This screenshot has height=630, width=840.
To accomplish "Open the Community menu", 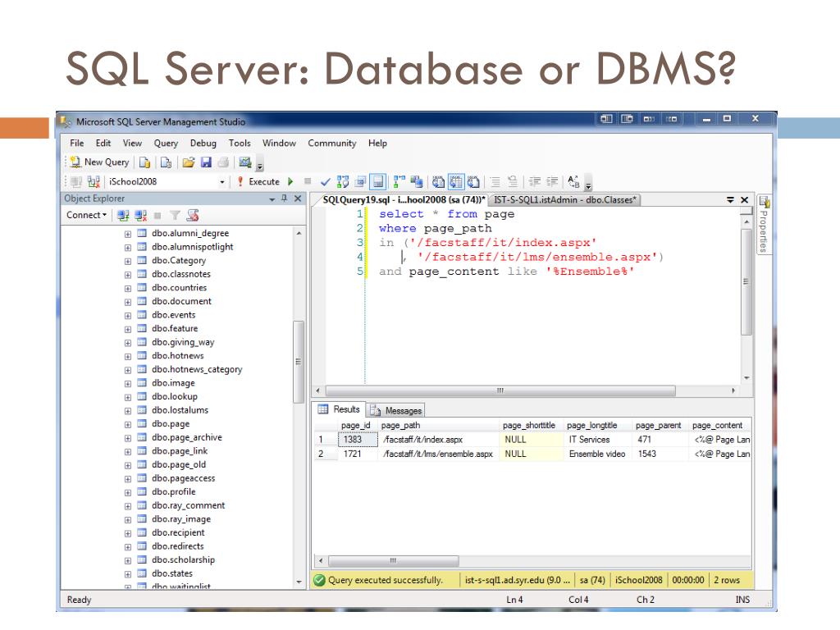I will (x=331, y=143).
